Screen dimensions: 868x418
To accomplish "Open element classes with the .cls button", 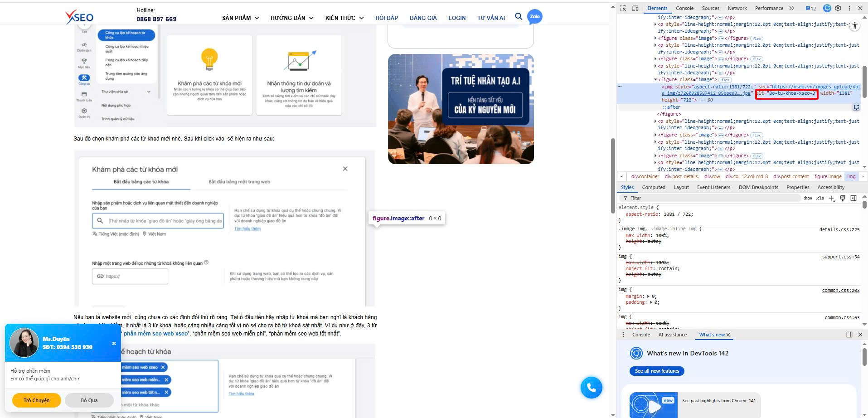I will [x=820, y=198].
